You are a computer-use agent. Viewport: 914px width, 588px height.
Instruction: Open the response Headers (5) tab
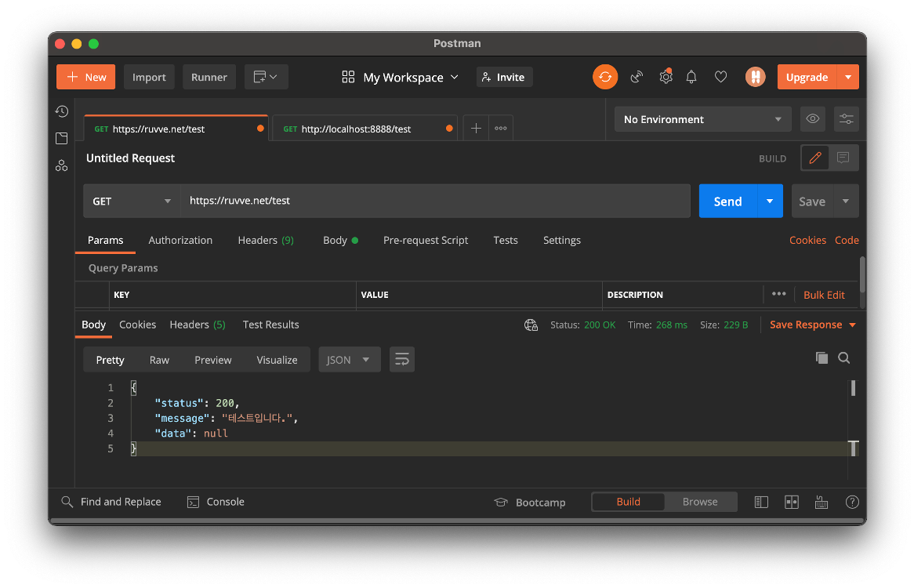[198, 325]
